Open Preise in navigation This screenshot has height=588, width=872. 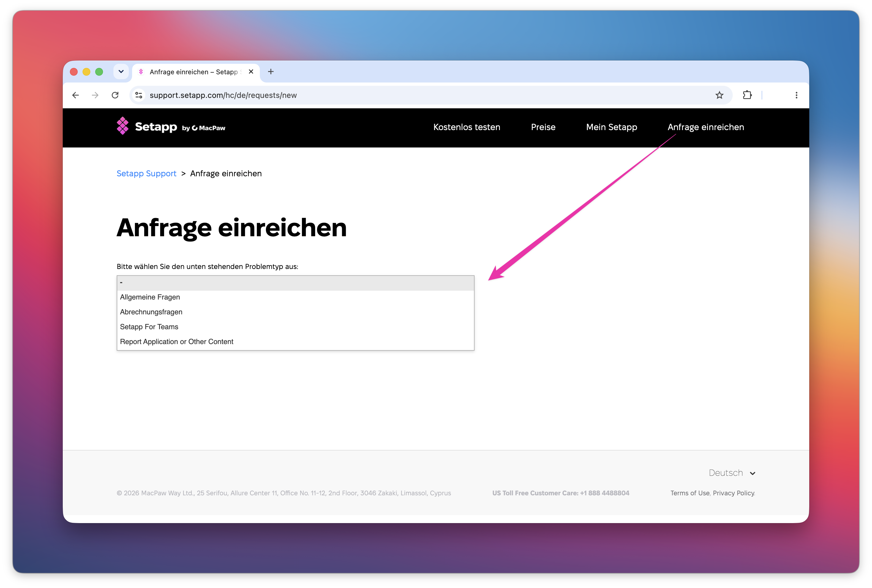coord(543,127)
